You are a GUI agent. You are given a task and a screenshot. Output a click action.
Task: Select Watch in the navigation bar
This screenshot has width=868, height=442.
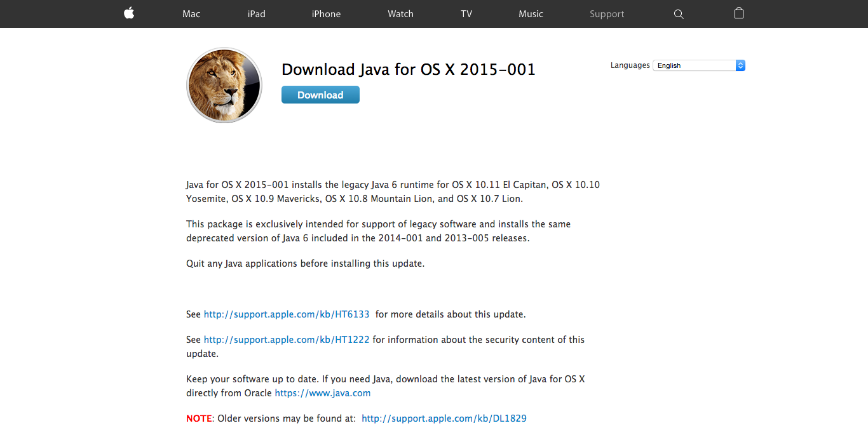click(x=400, y=14)
